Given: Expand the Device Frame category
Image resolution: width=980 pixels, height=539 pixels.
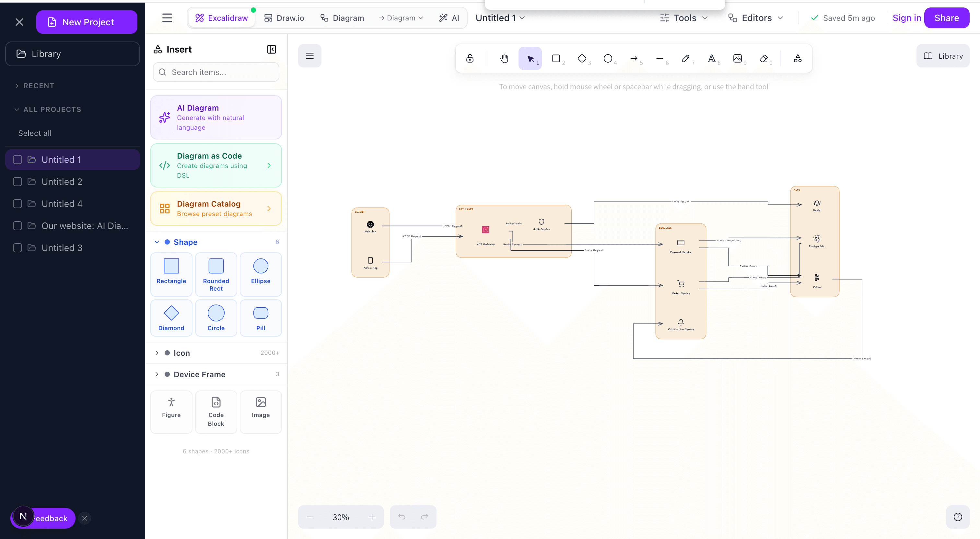Looking at the screenshot, I should pyautogui.click(x=216, y=374).
